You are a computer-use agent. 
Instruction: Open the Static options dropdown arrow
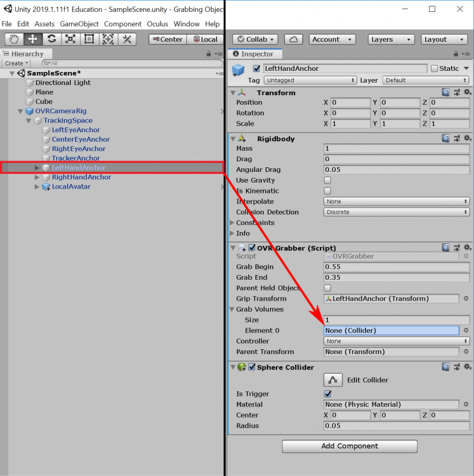tap(466, 68)
